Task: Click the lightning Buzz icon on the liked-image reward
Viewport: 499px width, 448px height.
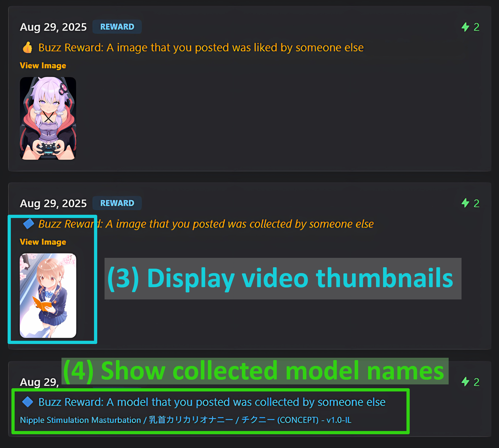Action: (x=465, y=27)
